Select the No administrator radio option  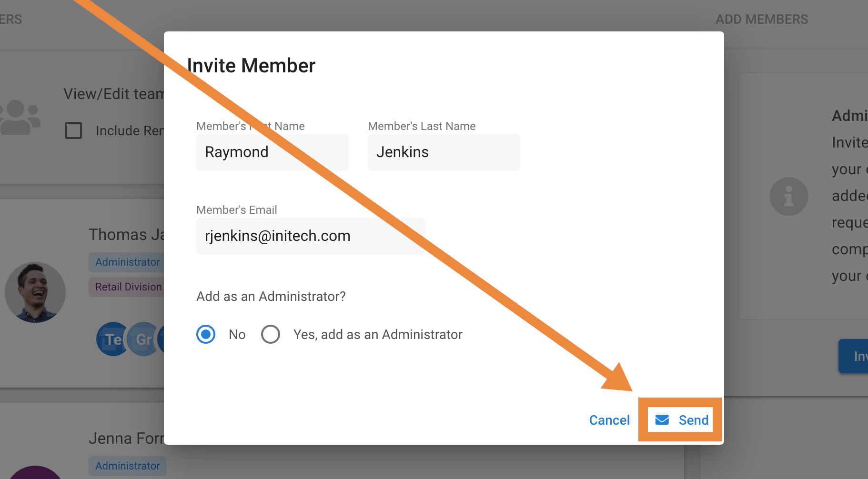pyautogui.click(x=206, y=334)
